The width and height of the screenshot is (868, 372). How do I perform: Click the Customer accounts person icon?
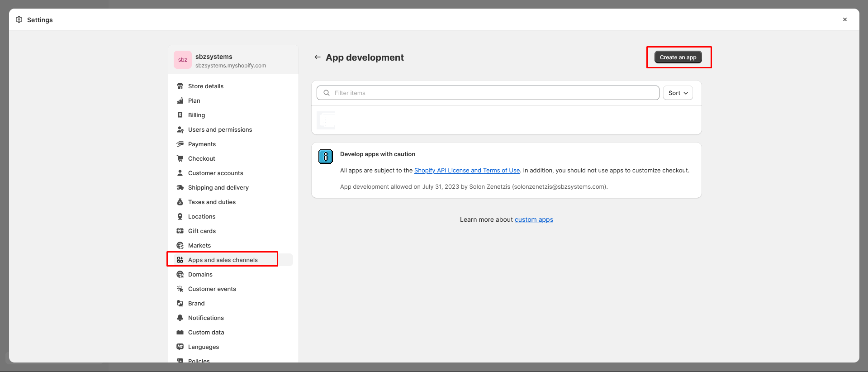pyautogui.click(x=180, y=173)
